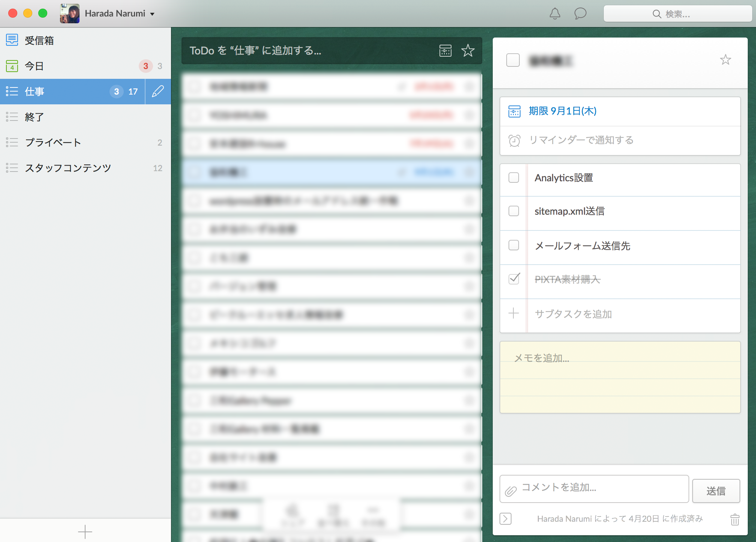756x542 pixels.
Task: Select the highlighted blue task row
Action: 332,172
